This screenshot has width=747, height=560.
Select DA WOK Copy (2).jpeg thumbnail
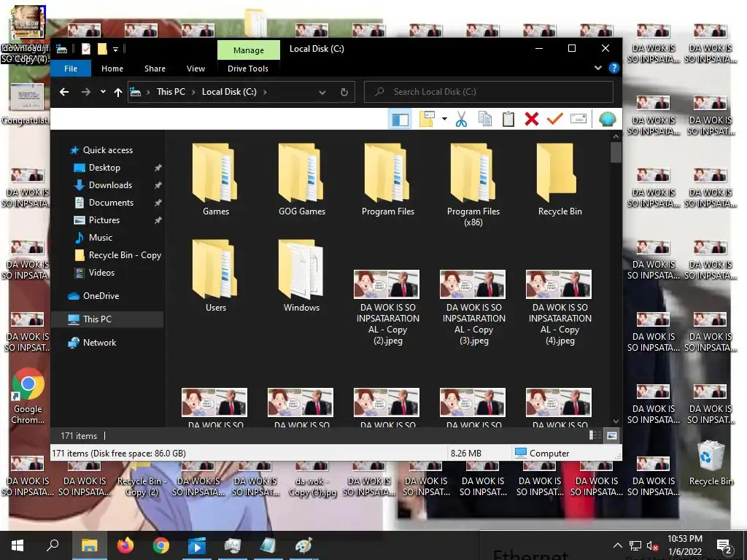pos(387,284)
